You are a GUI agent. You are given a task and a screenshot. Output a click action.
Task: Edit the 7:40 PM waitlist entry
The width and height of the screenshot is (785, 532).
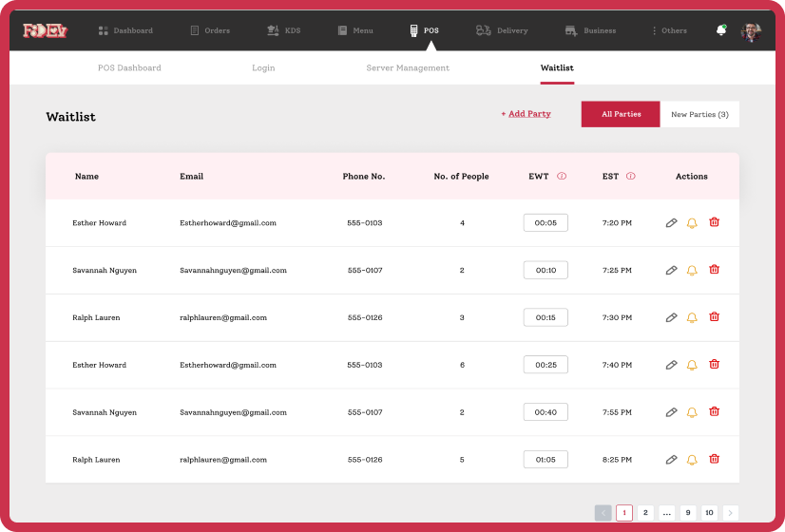point(671,365)
